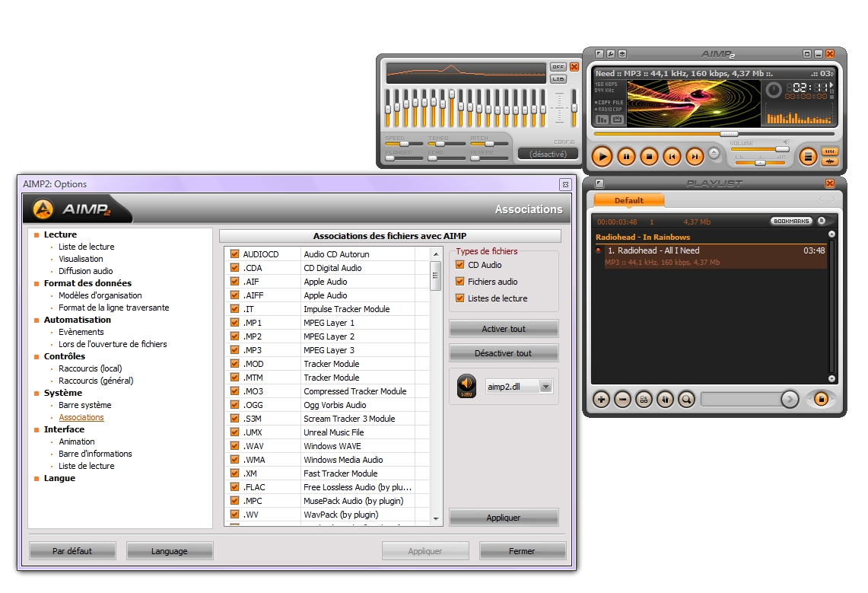Click the plus icon to add playlist files
This screenshot has height=593, width=868.
601,399
